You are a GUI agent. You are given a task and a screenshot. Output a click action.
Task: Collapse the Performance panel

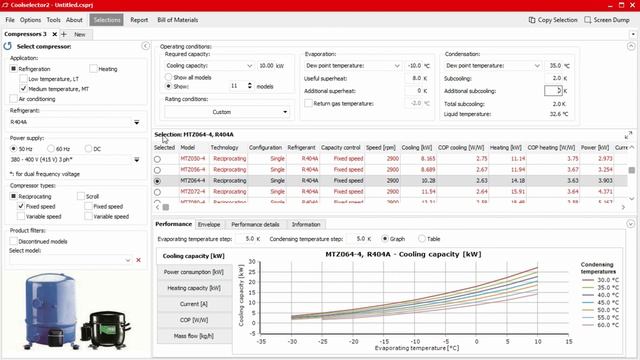point(630,224)
